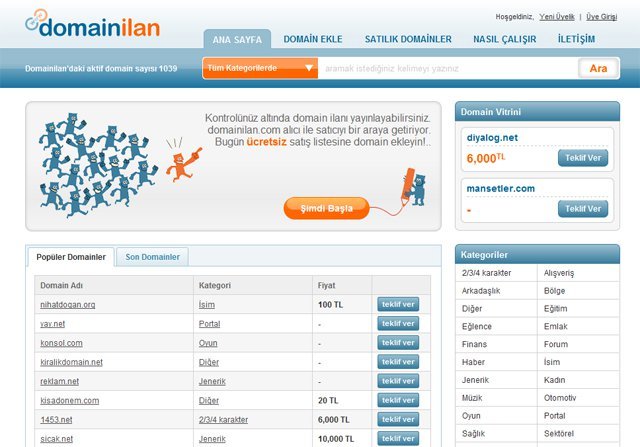The width and height of the screenshot is (640, 447).
Task: Click teklif ver for kisadonem.com
Action: tap(398, 400)
